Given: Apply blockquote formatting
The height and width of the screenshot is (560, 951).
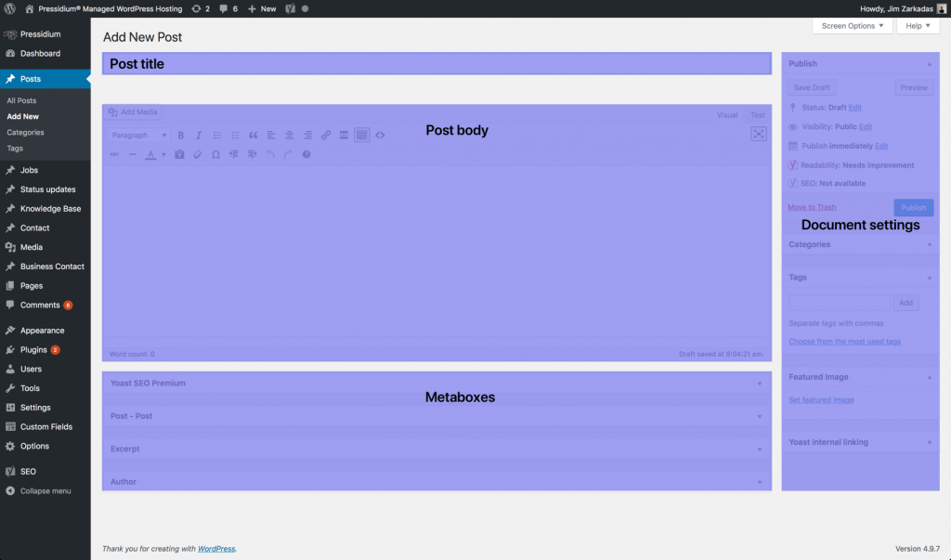Looking at the screenshot, I should point(253,136).
